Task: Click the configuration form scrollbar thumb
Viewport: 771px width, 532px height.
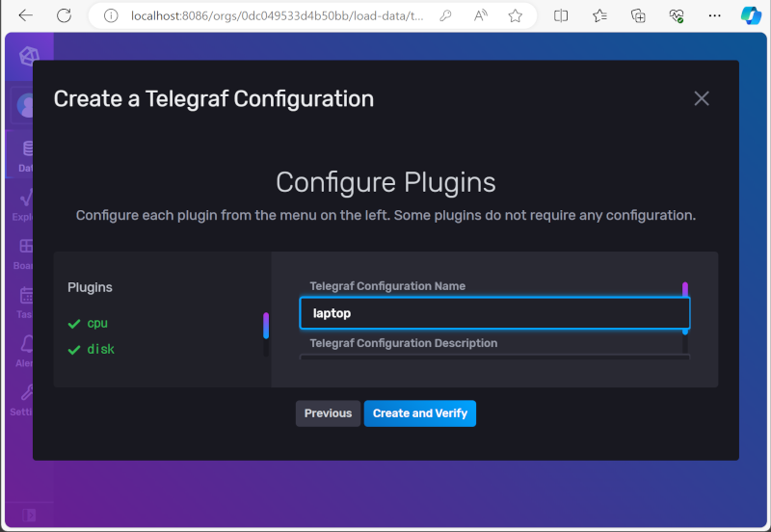Action: tap(685, 308)
